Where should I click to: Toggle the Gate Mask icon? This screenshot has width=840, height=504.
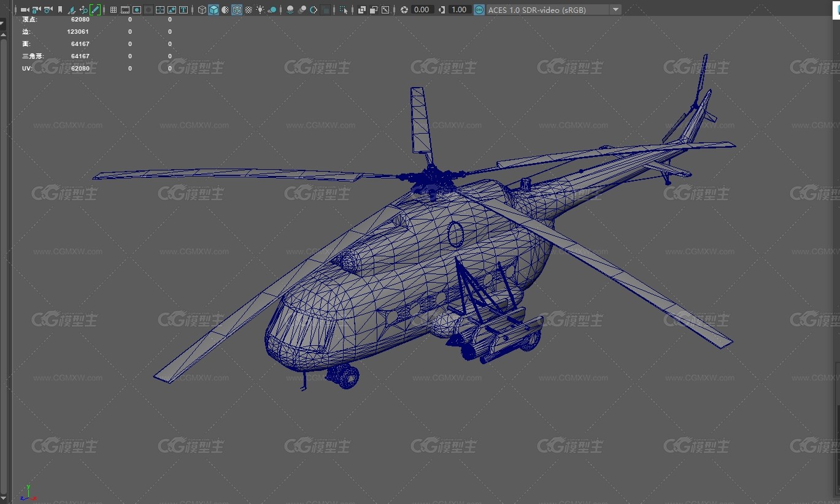pyautogui.click(x=148, y=10)
